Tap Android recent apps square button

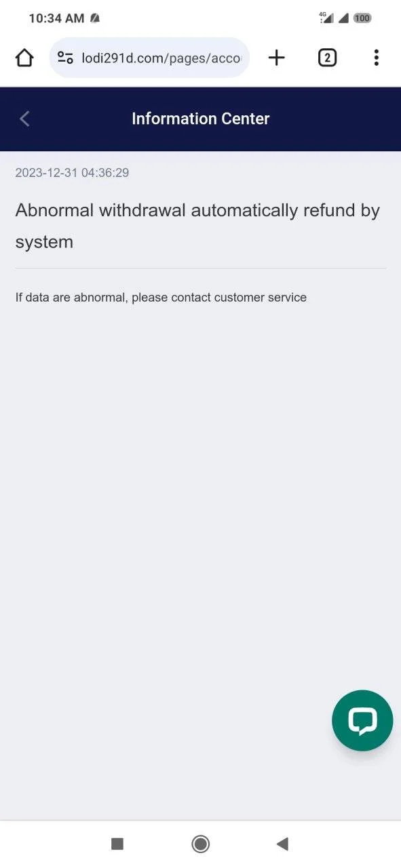(117, 844)
